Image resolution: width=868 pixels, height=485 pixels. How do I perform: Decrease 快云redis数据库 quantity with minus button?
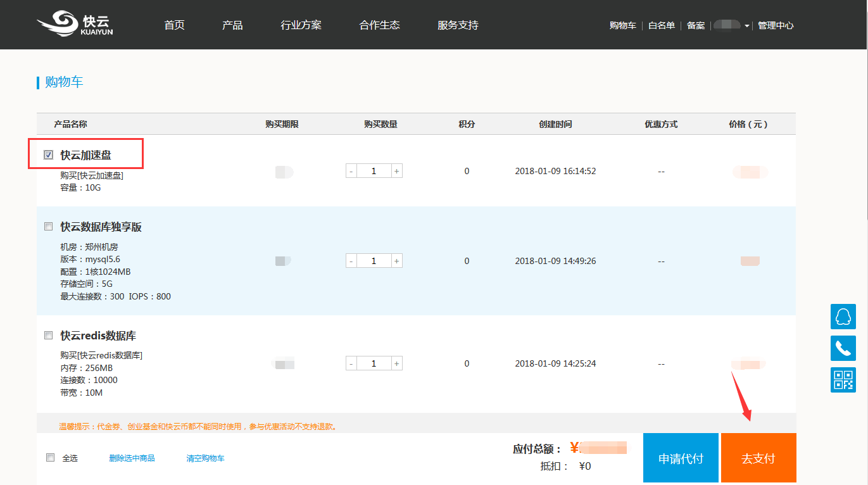coord(351,363)
